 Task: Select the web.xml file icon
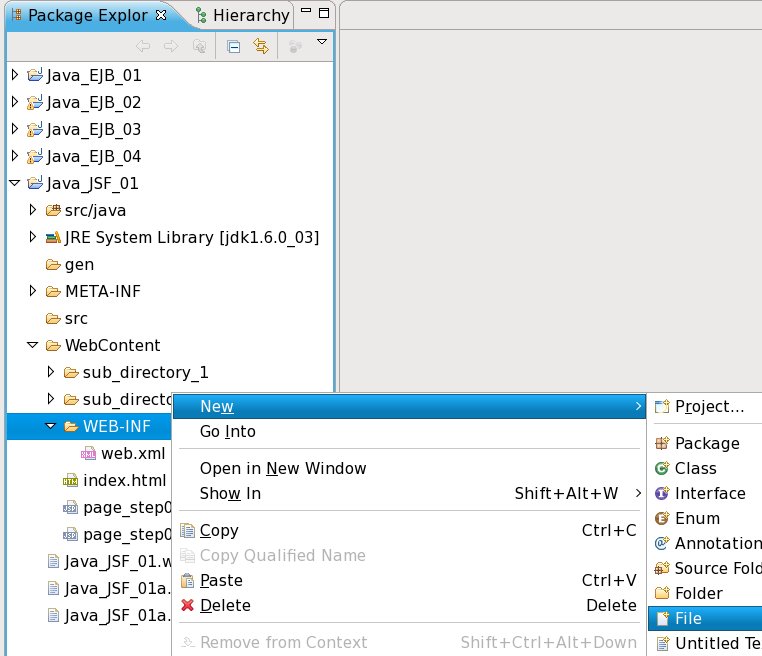(89, 454)
